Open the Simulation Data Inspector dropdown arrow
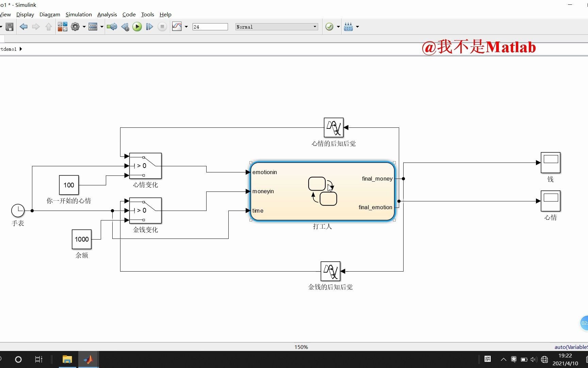The image size is (588, 368). 186,27
